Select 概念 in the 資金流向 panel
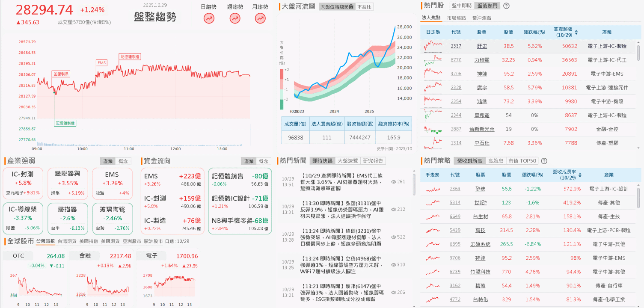This screenshot has width=644, height=308. pos(264,161)
